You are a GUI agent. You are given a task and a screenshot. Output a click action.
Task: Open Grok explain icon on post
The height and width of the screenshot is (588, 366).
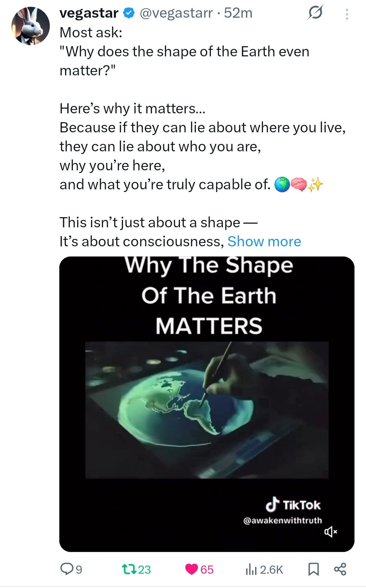(x=315, y=14)
